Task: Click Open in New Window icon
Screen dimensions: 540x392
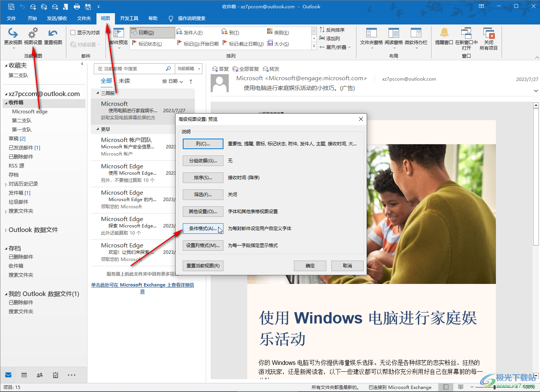Action: [x=466, y=33]
